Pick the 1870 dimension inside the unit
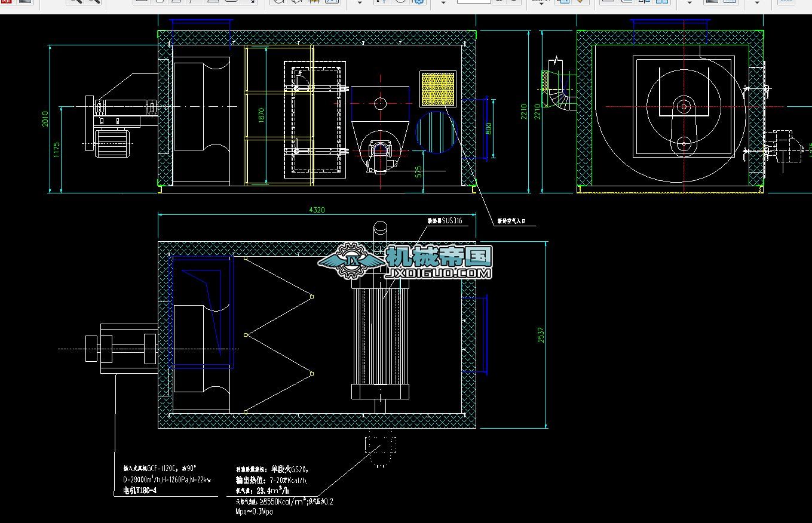The height and width of the screenshot is (523, 812). click(261, 115)
